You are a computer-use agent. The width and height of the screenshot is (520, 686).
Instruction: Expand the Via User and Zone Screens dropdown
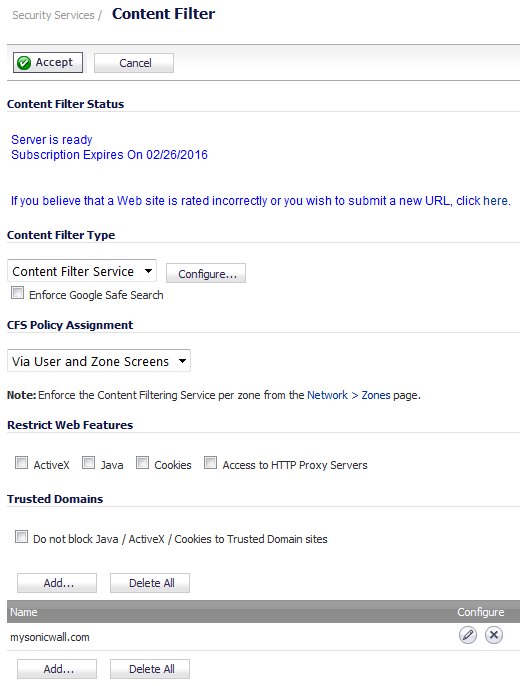(99, 361)
